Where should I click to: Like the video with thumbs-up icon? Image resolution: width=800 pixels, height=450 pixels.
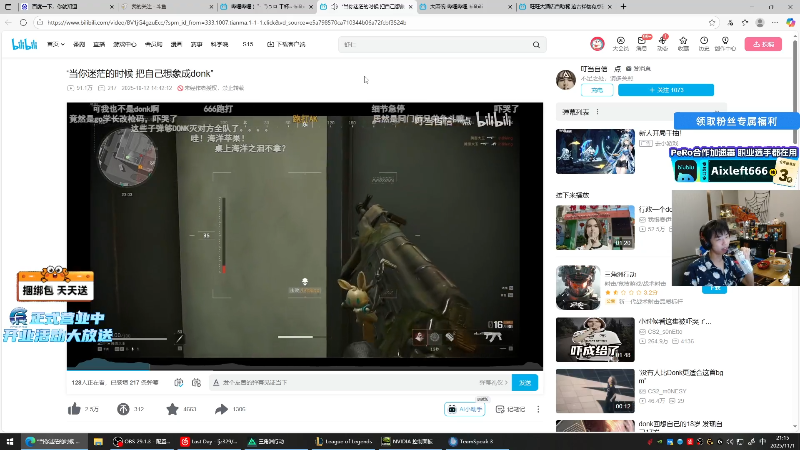click(74, 409)
